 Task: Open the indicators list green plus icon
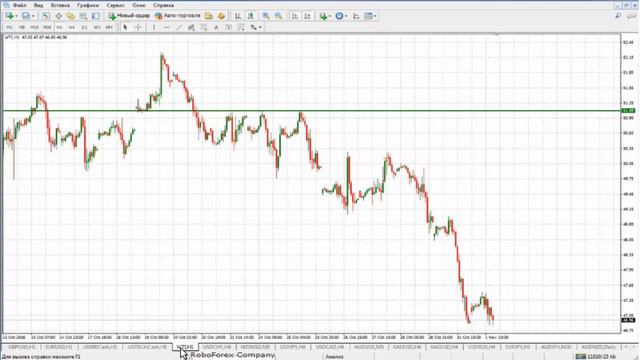click(x=323, y=16)
